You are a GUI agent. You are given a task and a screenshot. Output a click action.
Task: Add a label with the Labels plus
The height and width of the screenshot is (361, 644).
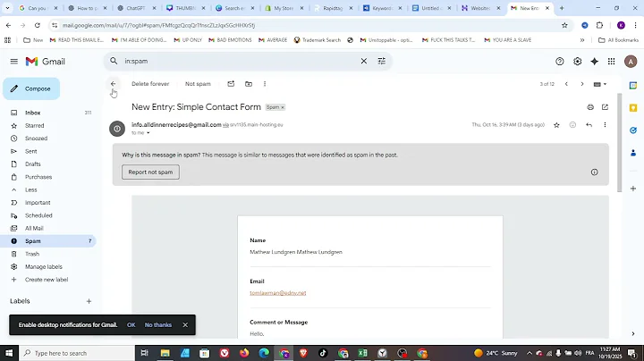click(89, 301)
